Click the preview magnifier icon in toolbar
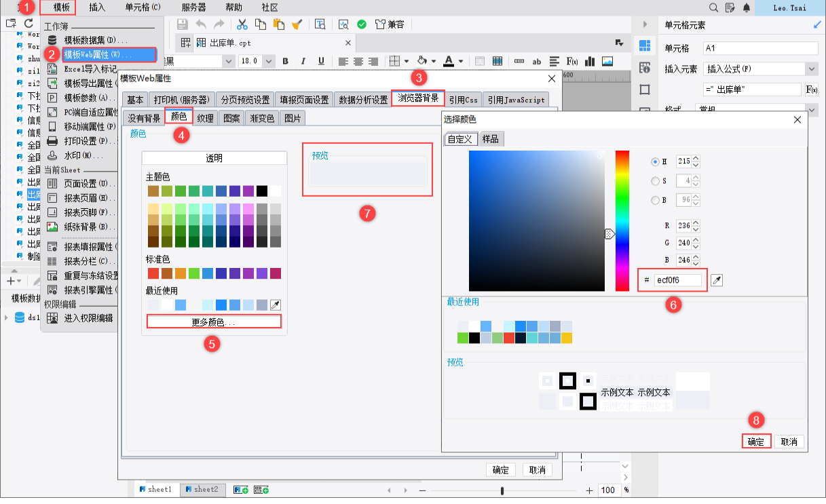The height and width of the screenshot is (504, 826). click(x=344, y=24)
